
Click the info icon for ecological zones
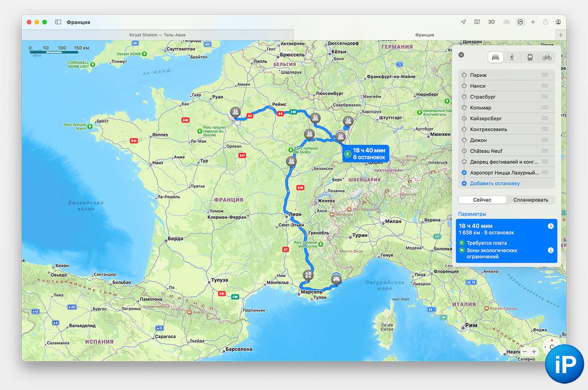tap(551, 250)
